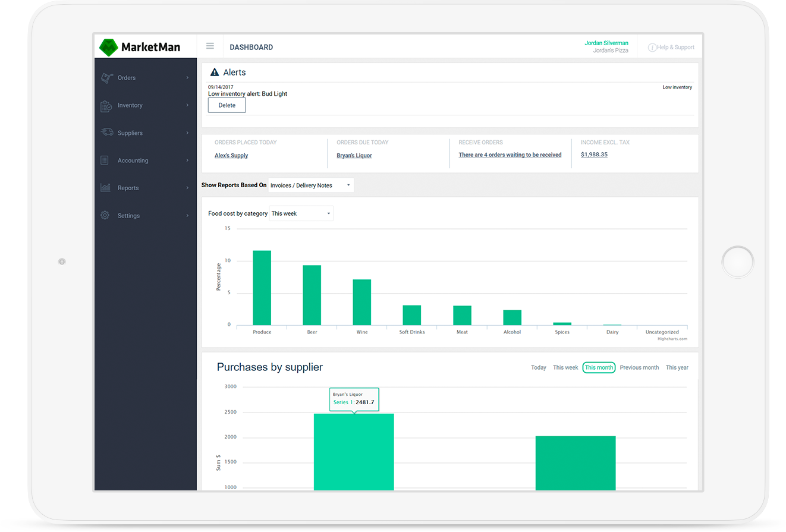Open the food cost time range dropdown

tap(301, 213)
